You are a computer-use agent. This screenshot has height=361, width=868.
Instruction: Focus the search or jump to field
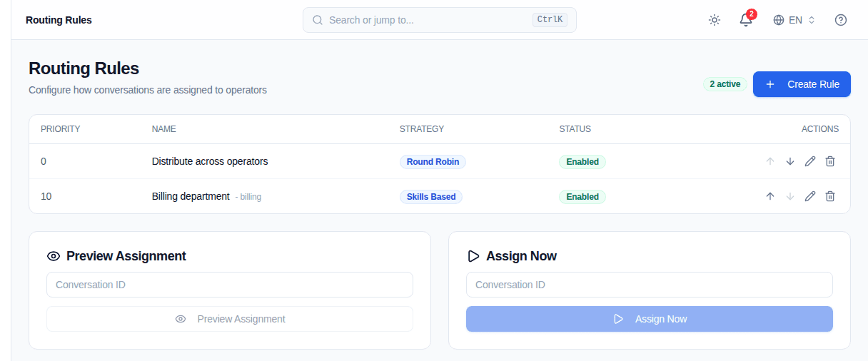pos(440,20)
